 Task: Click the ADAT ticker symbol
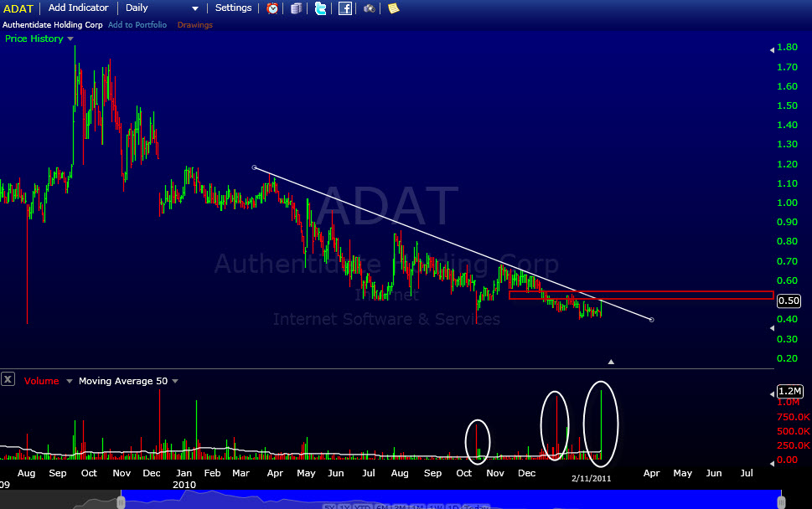point(18,9)
